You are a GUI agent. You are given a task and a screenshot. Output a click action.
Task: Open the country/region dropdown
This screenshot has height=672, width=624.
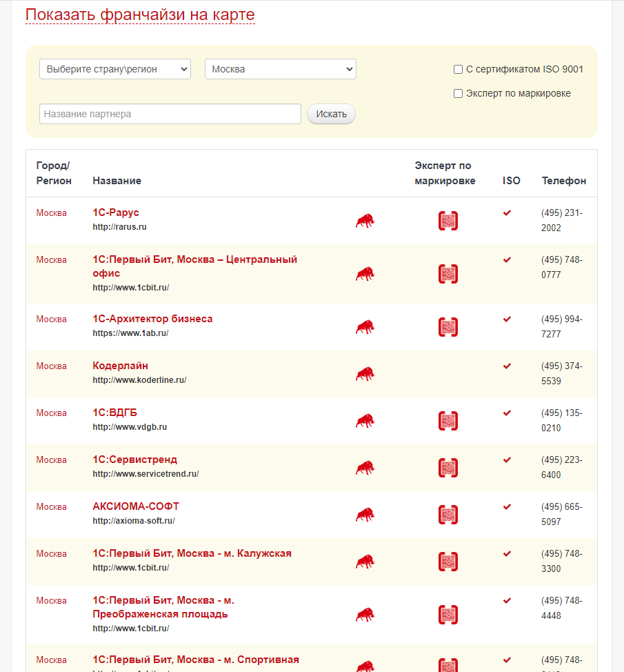click(115, 69)
